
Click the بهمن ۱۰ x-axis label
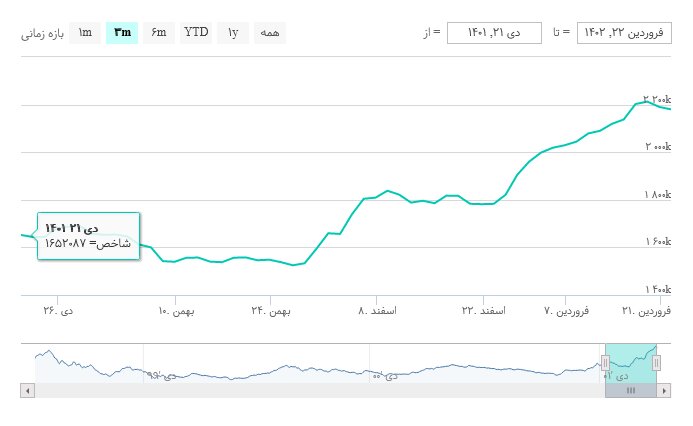pyautogui.click(x=176, y=311)
